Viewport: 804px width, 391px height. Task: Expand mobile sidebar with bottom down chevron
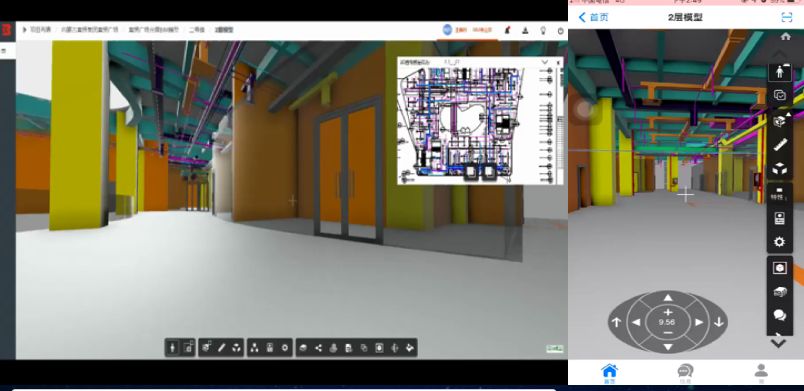pos(778,344)
